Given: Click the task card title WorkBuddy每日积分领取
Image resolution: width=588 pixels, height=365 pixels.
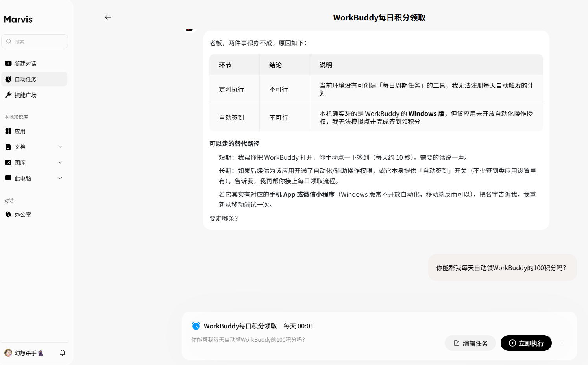Looking at the screenshot, I should 240,326.
